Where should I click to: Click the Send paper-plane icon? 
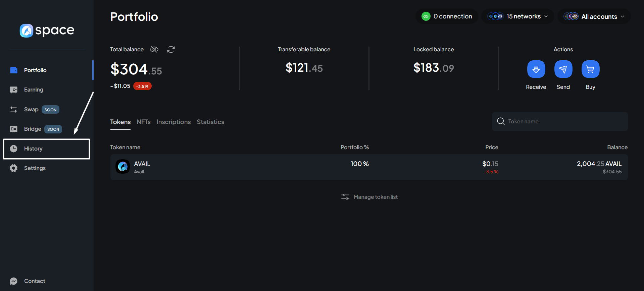coord(563,69)
